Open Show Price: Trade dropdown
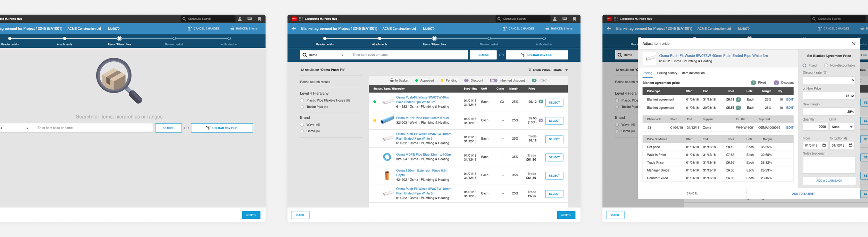This screenshot has width=868, height=237. click(x=548, y=70)
